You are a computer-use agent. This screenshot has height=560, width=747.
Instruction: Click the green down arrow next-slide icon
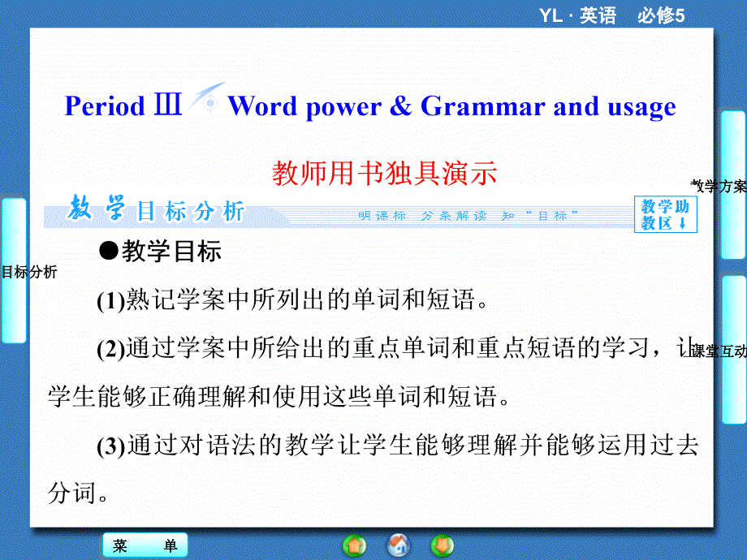[x=443, y=545]
